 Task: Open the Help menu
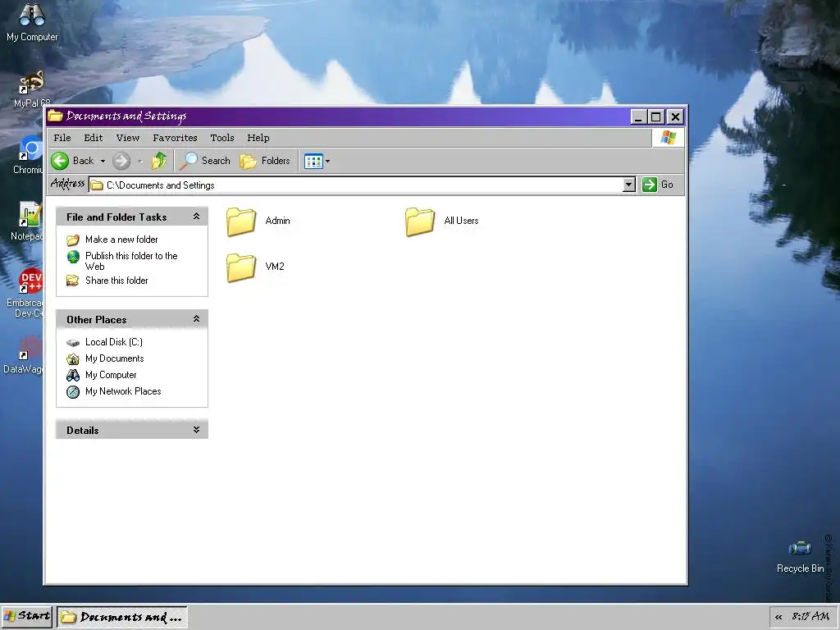258,138
